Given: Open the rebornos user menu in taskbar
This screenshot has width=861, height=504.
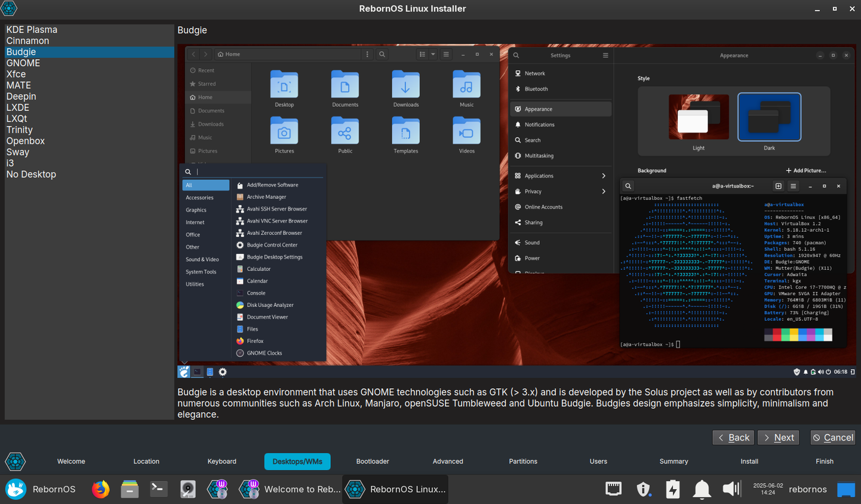Looking at the screenshot, I should click(x=808, y=489).
